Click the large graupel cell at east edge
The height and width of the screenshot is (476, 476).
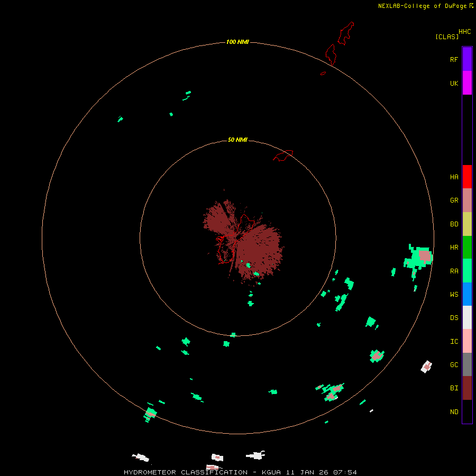click(424, 256)
